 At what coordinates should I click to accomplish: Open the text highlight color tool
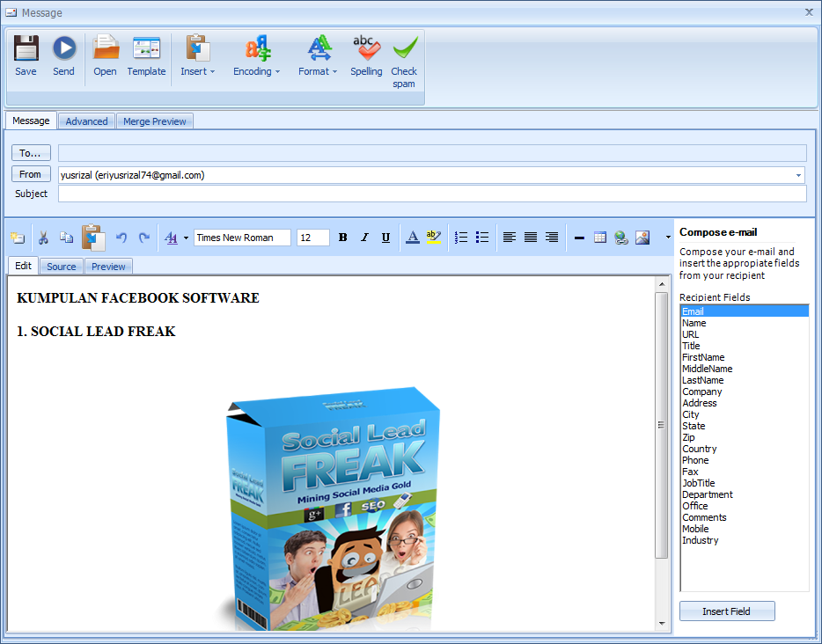(x=434, y=238)
